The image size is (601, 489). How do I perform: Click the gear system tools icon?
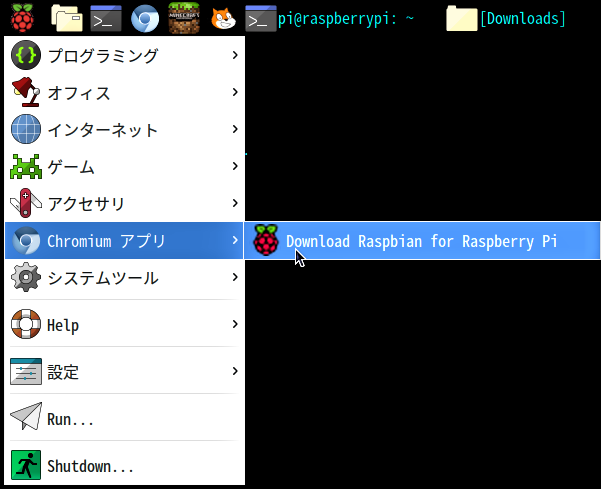click(x=26, y=277)
